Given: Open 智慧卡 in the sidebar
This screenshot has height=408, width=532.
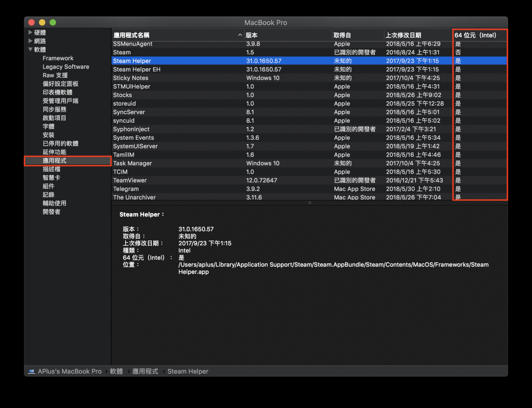Looking at the screenshot, I should 52,177.
